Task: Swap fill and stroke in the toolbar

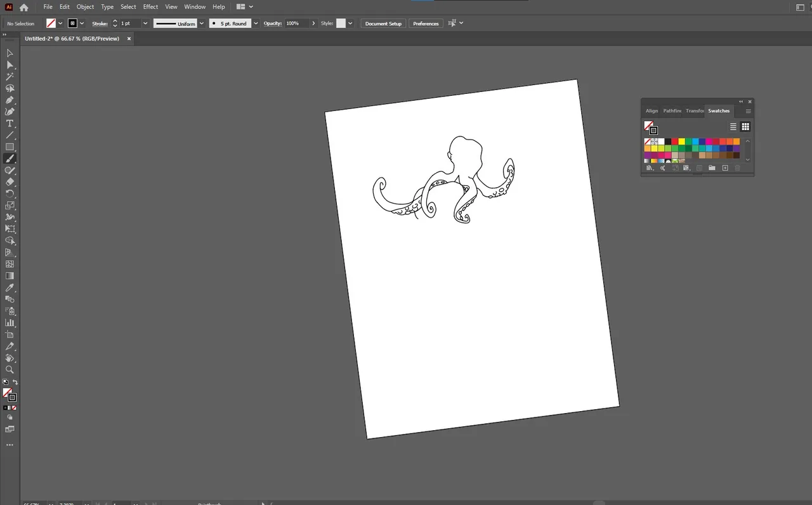Action: (15, 383)
